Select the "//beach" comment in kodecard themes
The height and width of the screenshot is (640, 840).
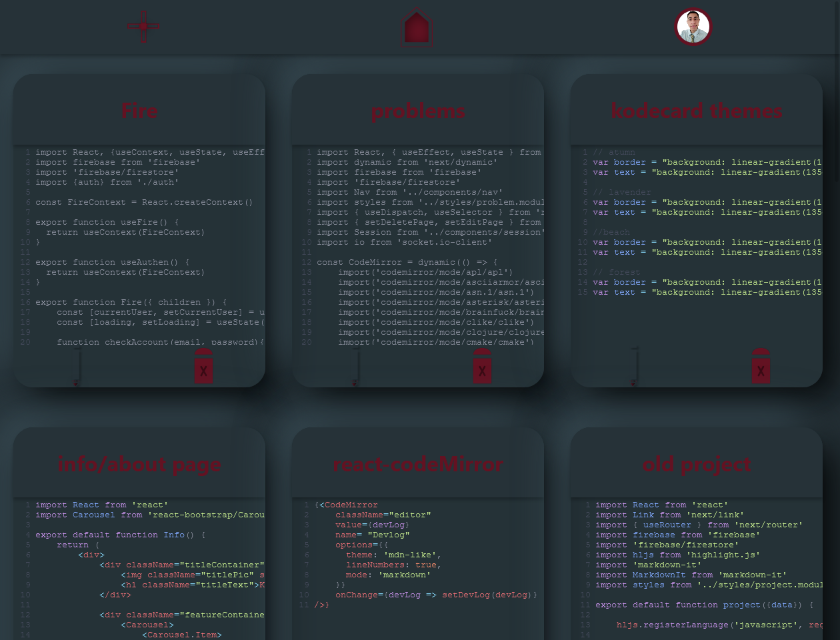(x=611, y=232)
